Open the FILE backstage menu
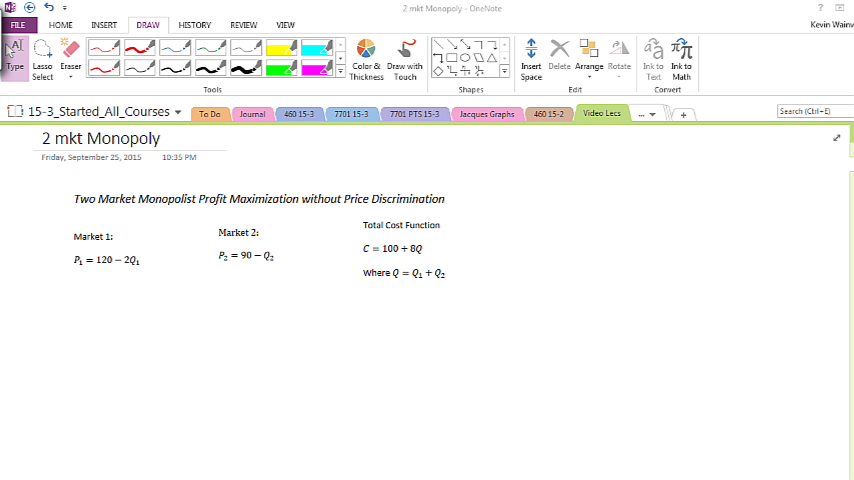854x480 pixels. point(18,25)
